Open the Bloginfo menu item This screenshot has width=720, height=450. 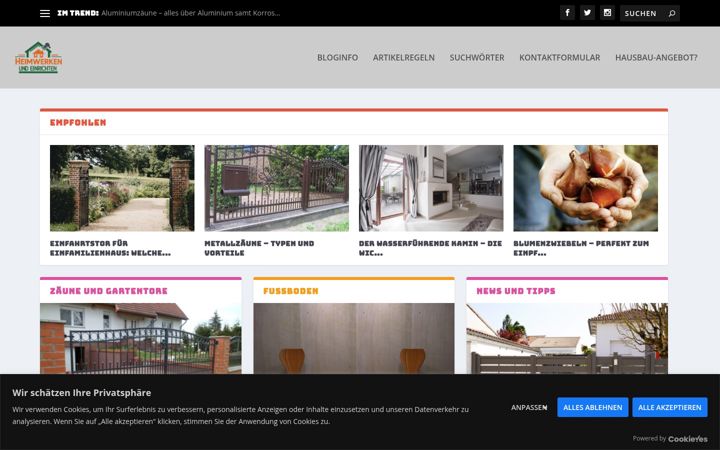[338, 57]
